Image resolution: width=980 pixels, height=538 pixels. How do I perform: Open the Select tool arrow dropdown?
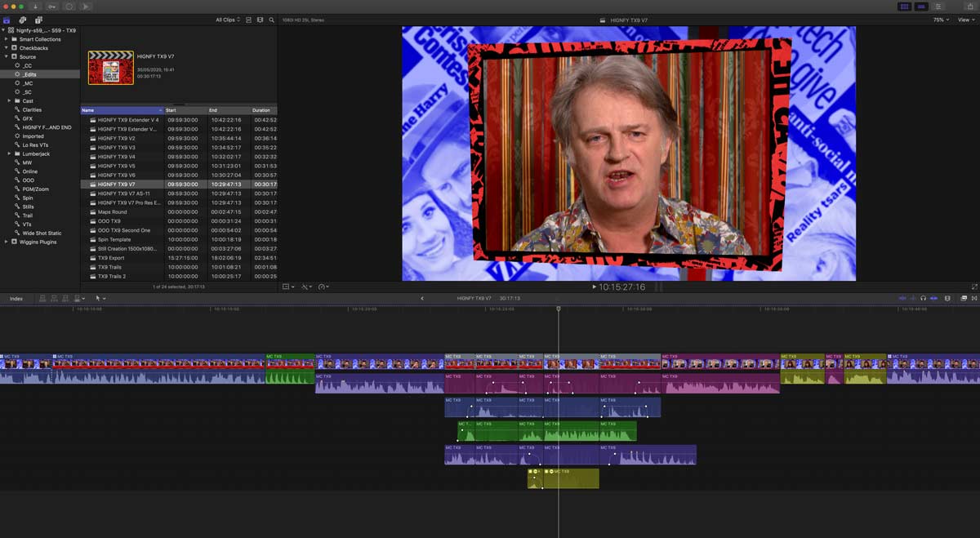[100, 299]
